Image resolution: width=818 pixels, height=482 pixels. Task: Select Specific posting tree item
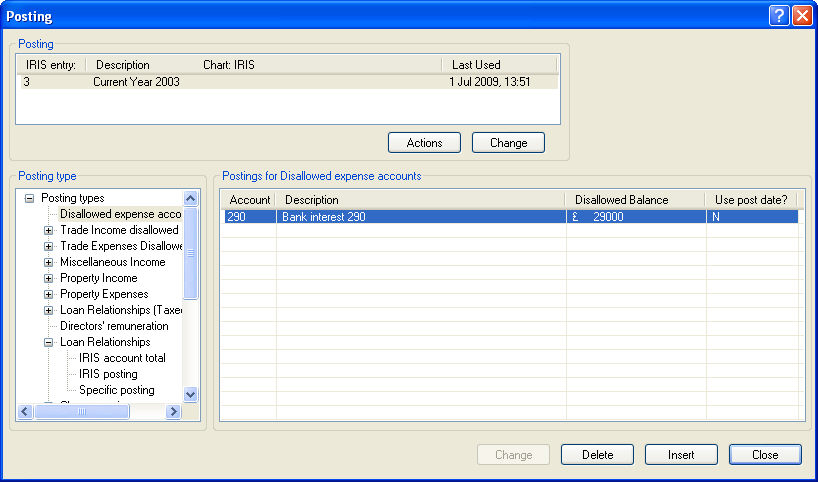pyautogui.click(x=116, y=390)
